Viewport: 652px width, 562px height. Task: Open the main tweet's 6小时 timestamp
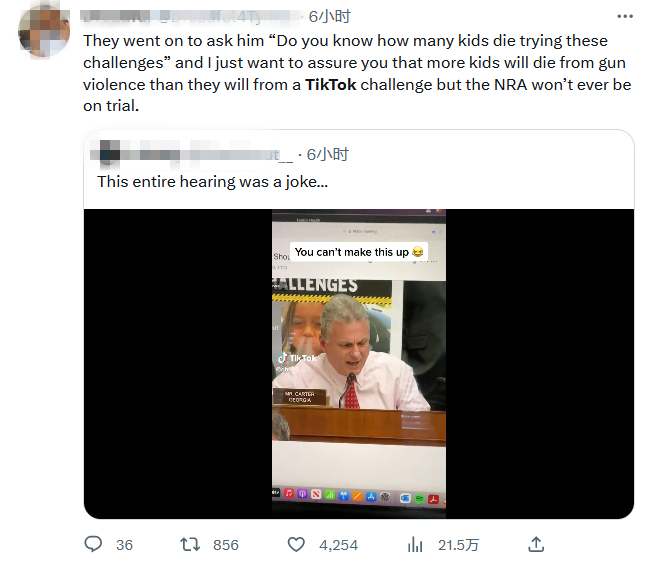pyautogui.click(x=328, y=16)
